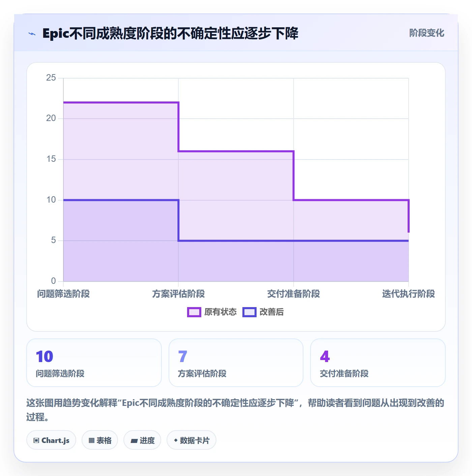Viewport: 472px width, 476px height.
Task: Click the 问题筛选阶段 label under value 10
Action: [60, 374]
